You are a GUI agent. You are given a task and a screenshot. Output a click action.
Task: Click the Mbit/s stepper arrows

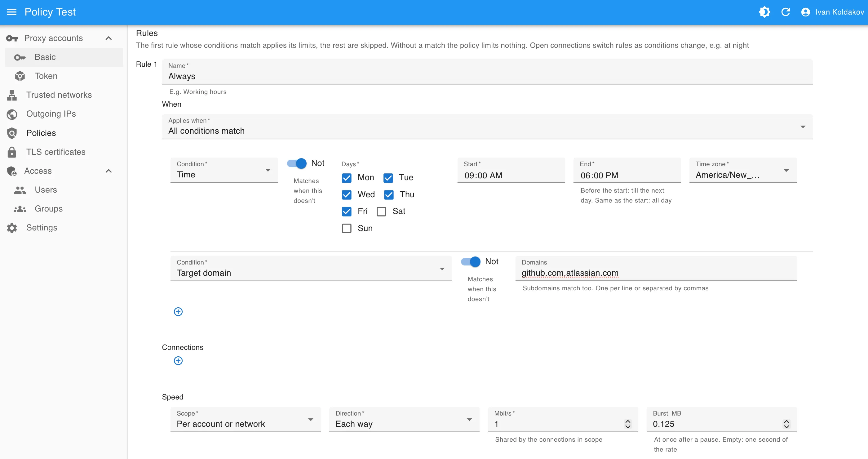click(628, 424)
